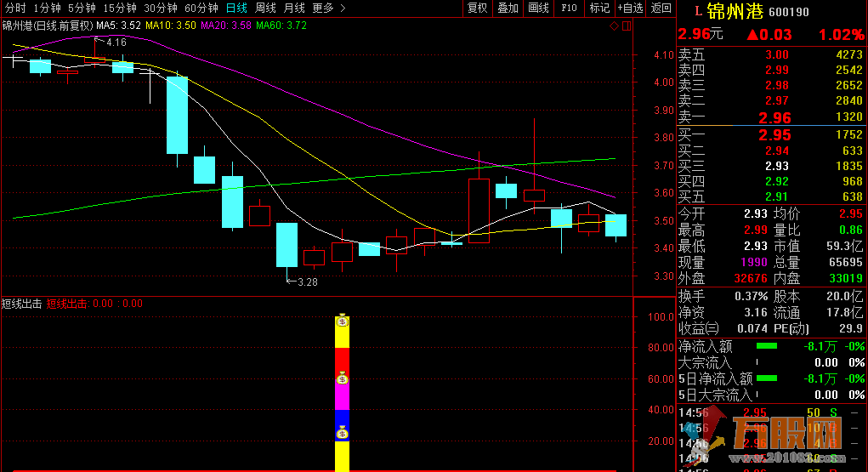The image size is (868, 472).
Task: Select the 30分钟 period tab
Action: click(161, 8)
